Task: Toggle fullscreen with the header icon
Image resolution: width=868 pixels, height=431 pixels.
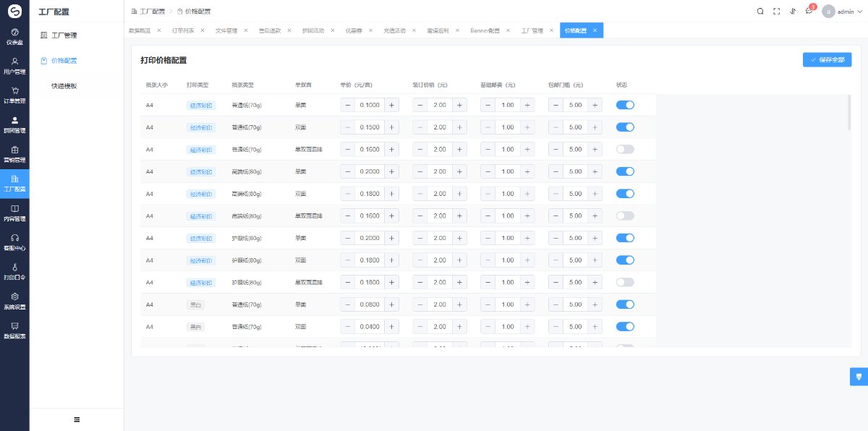Action: pos(777,11)
